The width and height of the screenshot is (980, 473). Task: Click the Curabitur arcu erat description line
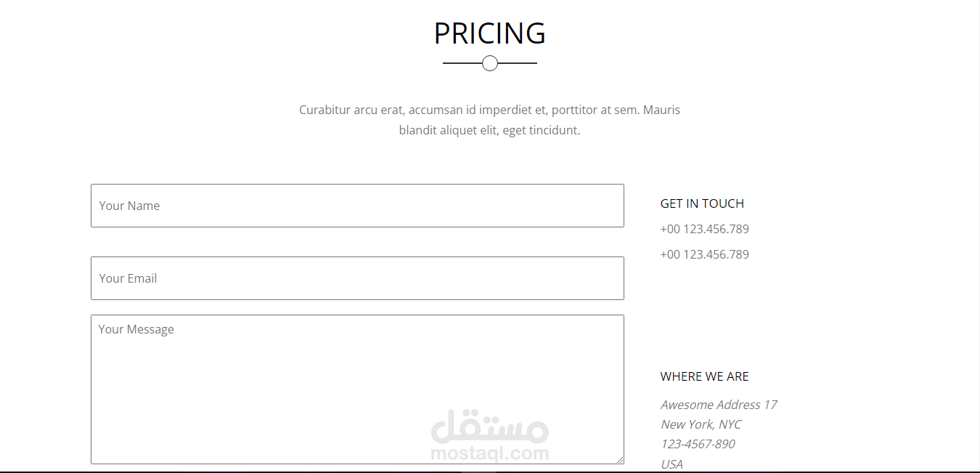(490, 110)
